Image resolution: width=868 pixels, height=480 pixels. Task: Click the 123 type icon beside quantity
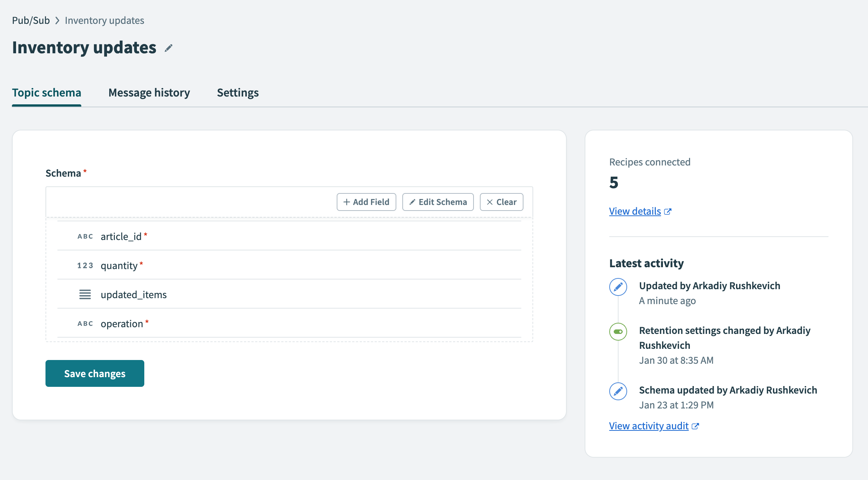(x=85, y=265)
